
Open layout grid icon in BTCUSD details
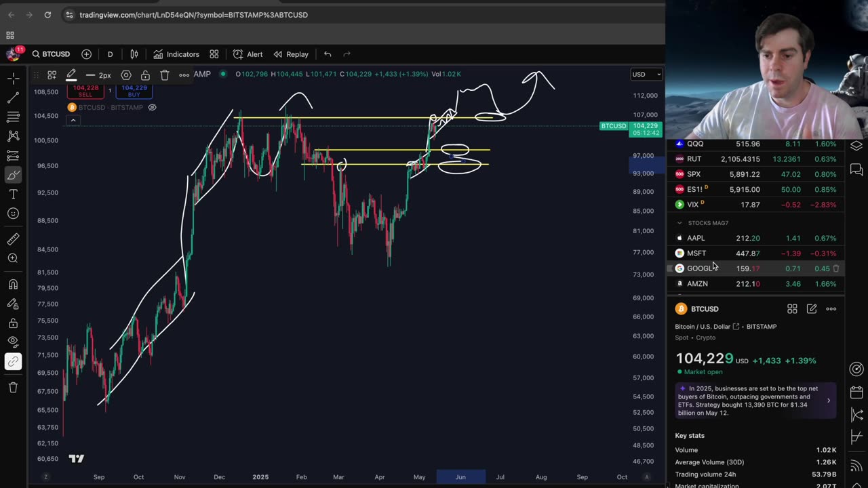click(792, 309)
